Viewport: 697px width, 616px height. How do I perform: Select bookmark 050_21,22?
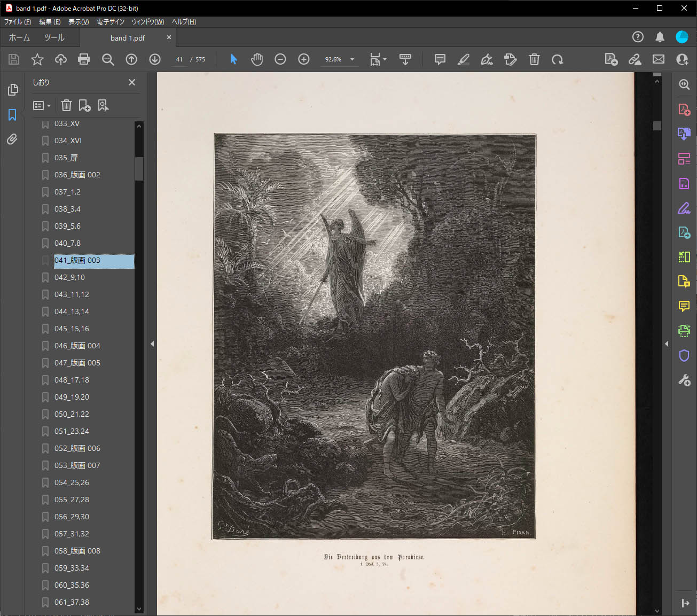[x=72, y=414]
